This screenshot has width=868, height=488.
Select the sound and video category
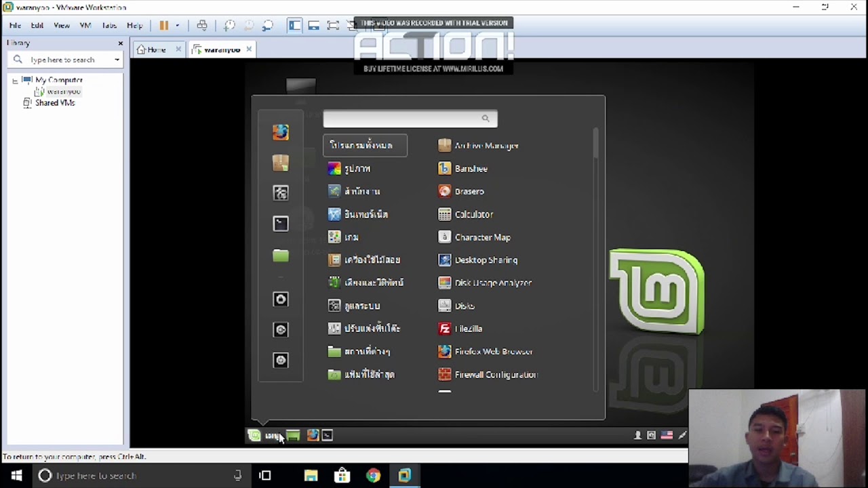pos(365,283)
